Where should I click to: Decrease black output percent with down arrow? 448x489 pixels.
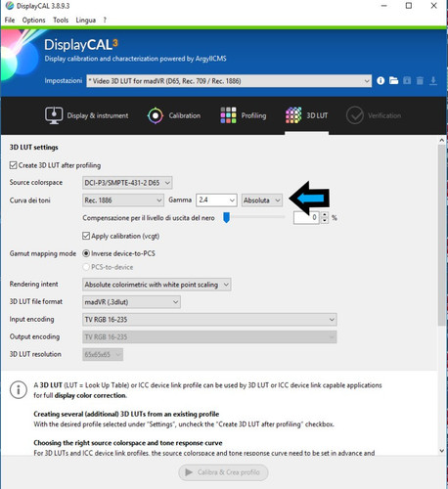pos(325,221)
